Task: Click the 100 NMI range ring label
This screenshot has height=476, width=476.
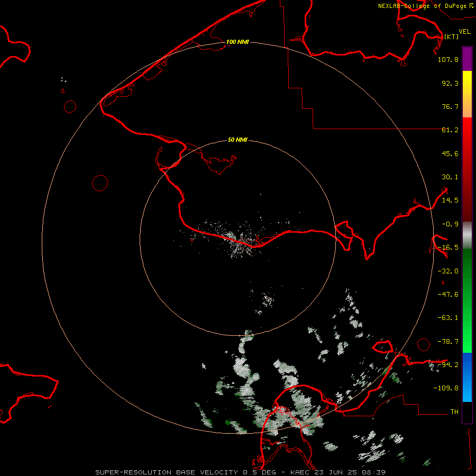Action: tap(237, 42)
